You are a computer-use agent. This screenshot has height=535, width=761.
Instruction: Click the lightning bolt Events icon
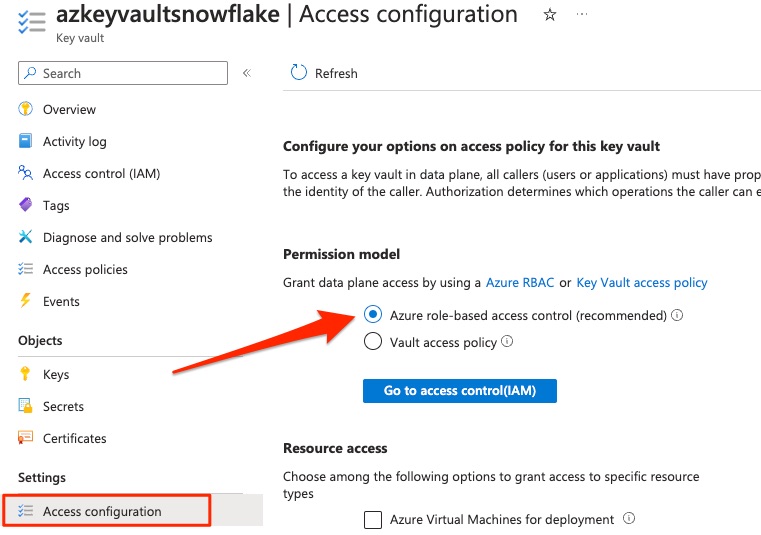coord(26,301)
